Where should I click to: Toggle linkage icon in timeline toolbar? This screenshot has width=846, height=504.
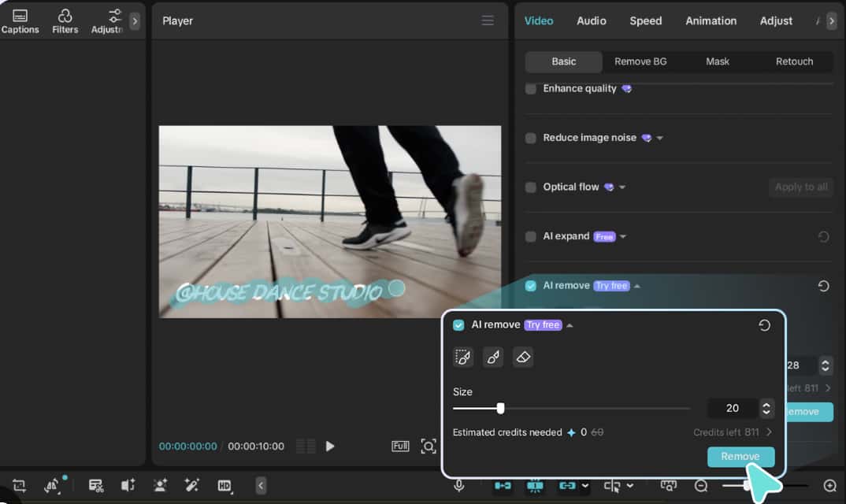tap(567, 486)
